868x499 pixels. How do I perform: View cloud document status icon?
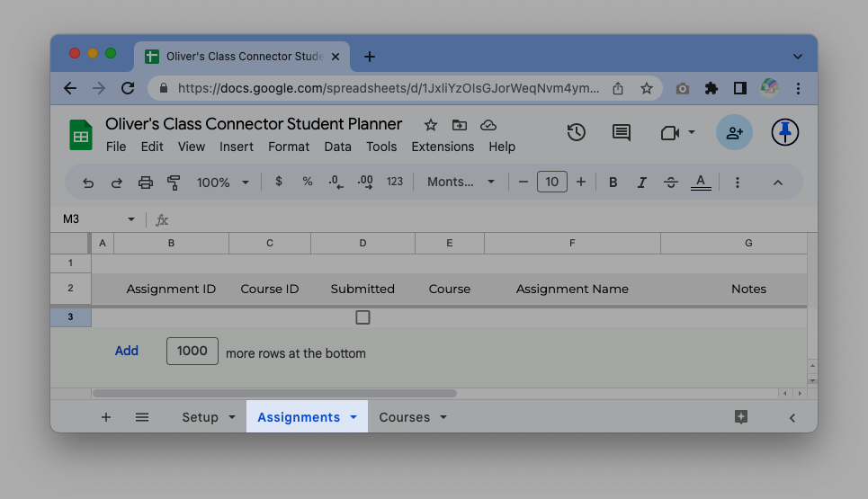(488, 125)
